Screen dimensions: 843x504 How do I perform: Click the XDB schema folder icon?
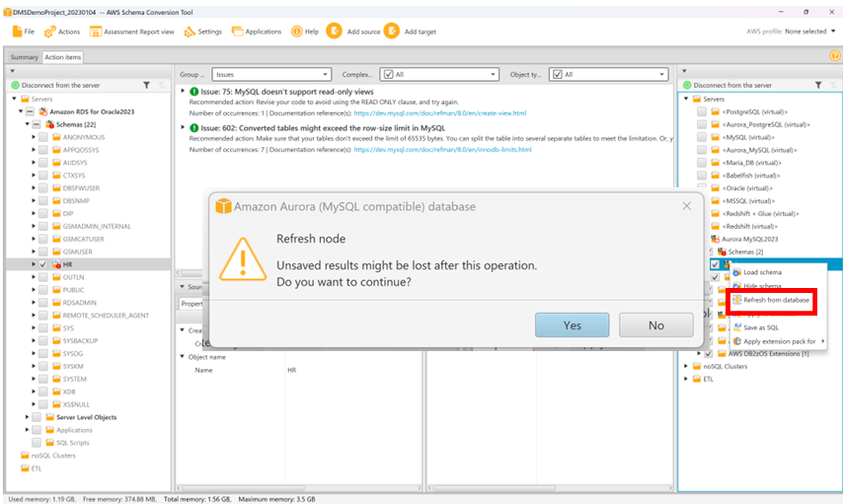56,392
